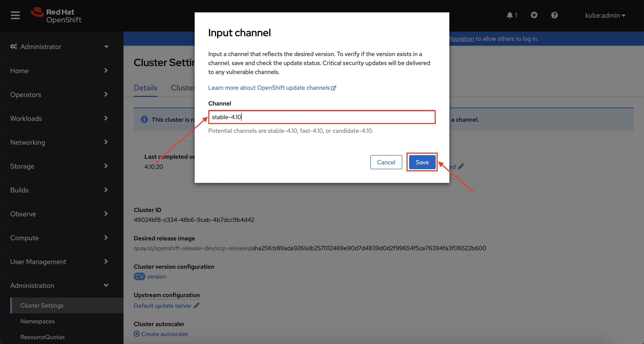
Task: Click the external link icon on update channels link
Action: [x=334, y=88]
